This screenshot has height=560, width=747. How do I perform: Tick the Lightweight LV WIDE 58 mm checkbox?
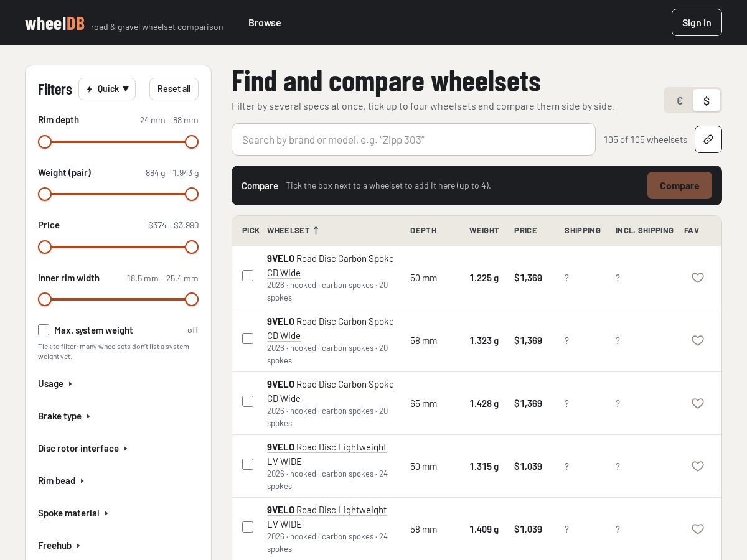(248, 527)
